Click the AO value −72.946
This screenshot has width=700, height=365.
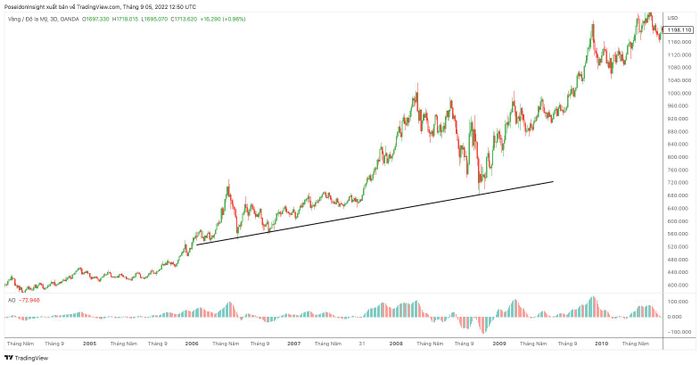click(x=29, y=300)
